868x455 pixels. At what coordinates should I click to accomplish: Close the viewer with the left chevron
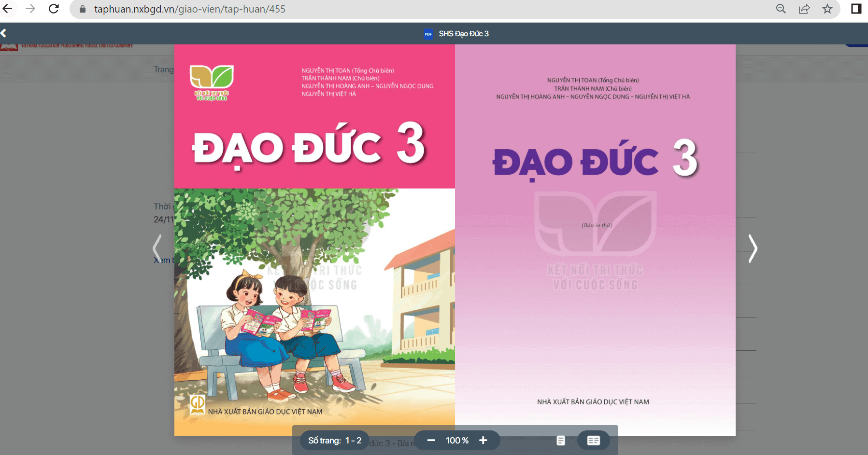pos(4,33)
